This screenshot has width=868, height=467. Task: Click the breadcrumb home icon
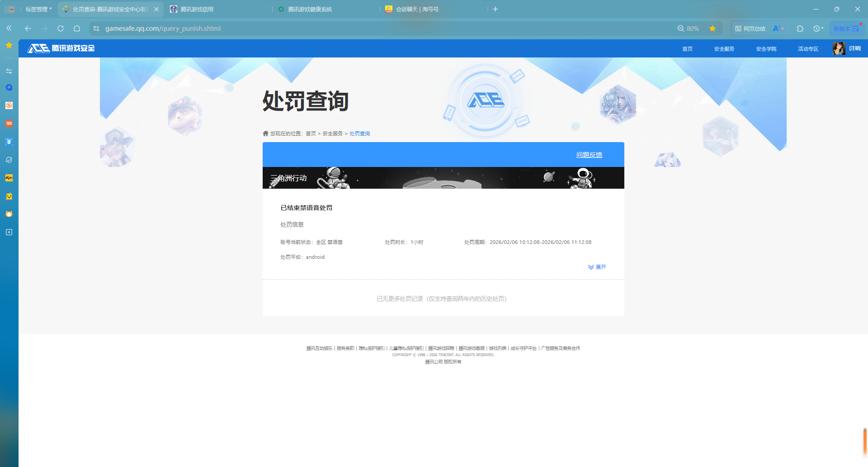[265, 133]
